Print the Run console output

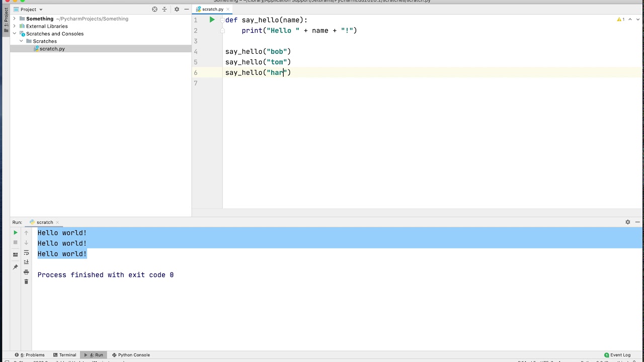coord(26,272)
